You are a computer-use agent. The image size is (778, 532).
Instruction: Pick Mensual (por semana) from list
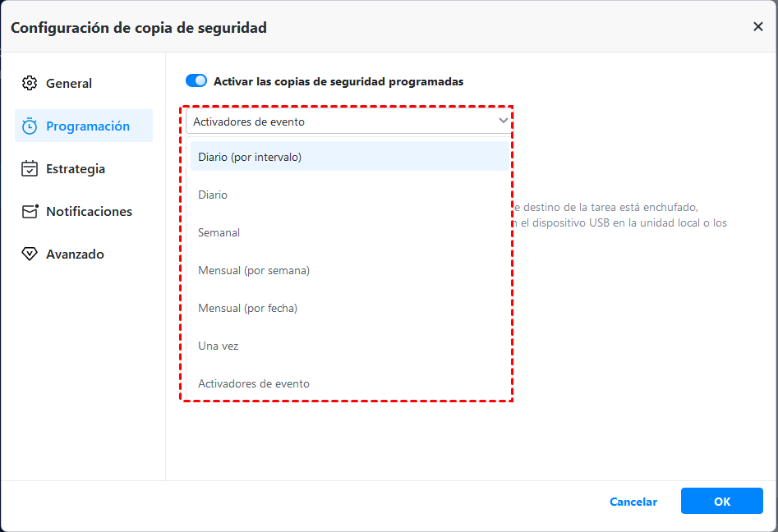click(x=254, y=270)
